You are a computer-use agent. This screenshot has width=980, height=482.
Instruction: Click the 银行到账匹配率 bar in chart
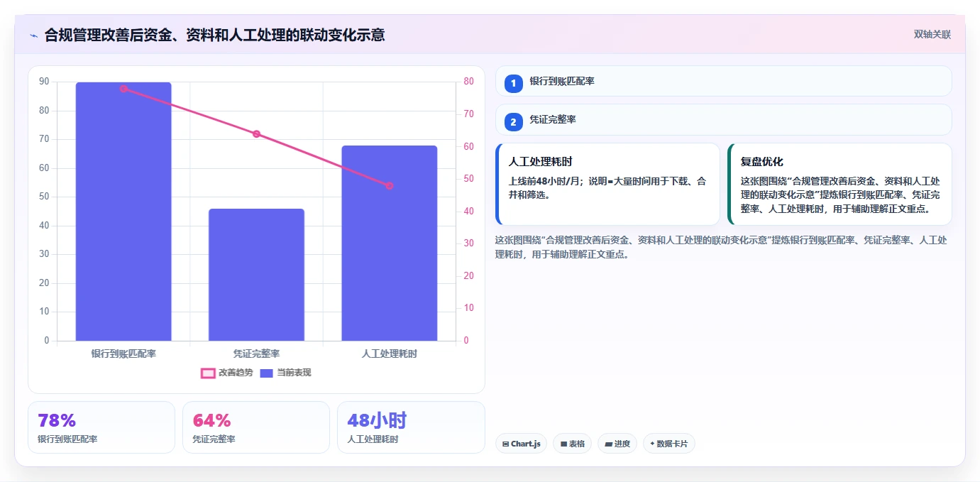[x=123, y=212]
